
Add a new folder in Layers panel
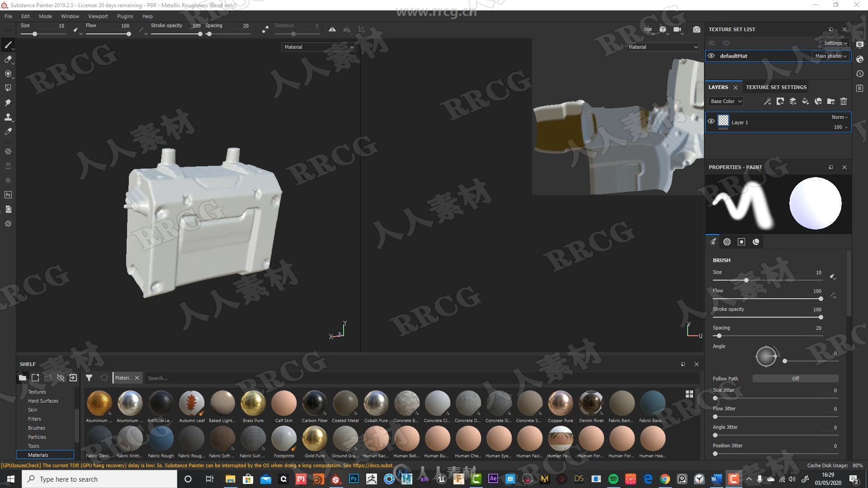[830, 101]
